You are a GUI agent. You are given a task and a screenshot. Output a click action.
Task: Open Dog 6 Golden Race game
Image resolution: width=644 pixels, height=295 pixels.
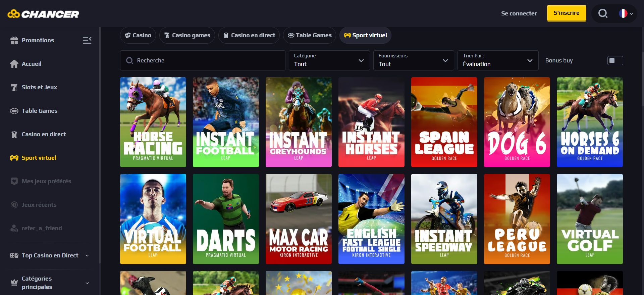(x=517, y=122)
